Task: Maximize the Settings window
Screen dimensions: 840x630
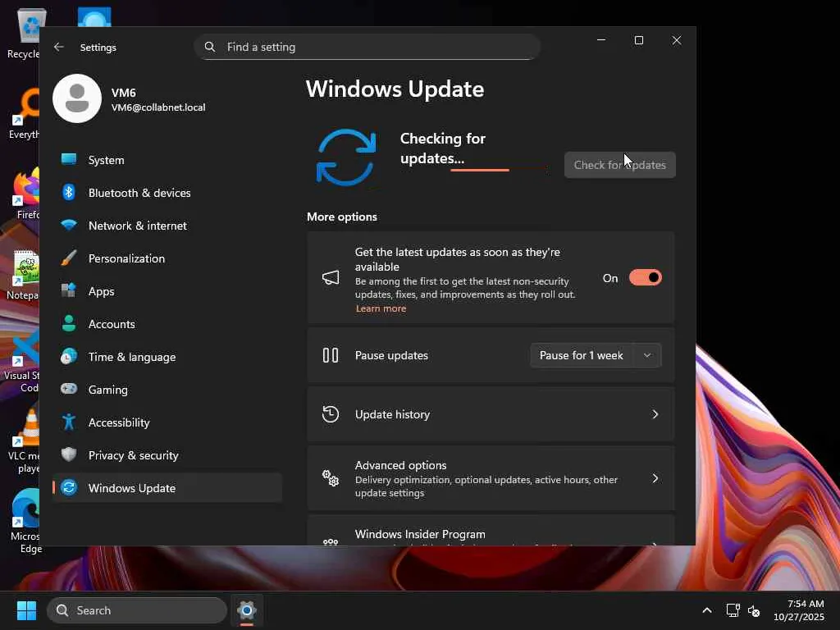Action: (638, 40)
